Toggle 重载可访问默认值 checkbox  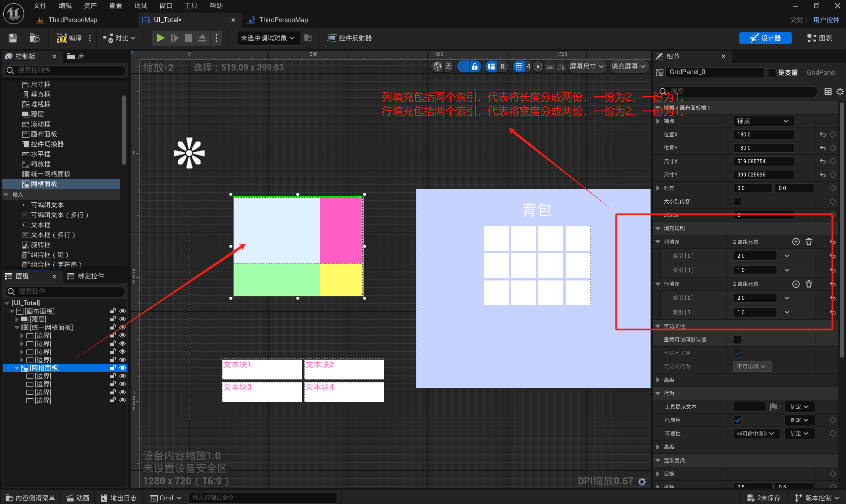click(x=737, y=340)
